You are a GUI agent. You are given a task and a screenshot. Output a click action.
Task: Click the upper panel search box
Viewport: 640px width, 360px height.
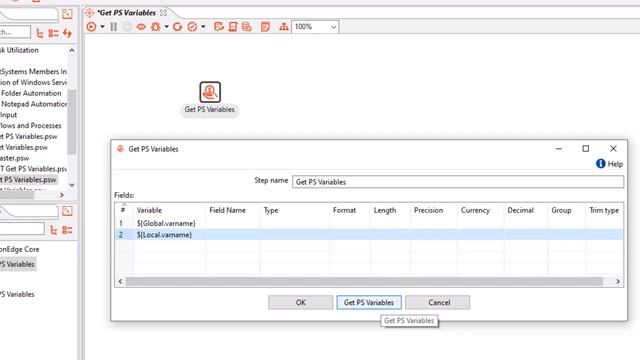(15, 32)
